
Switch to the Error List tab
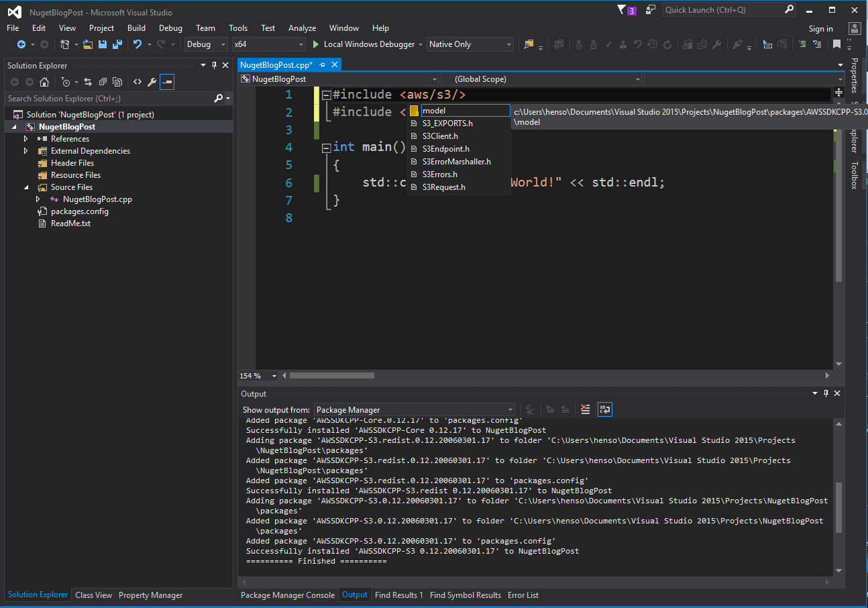(523, 595)
